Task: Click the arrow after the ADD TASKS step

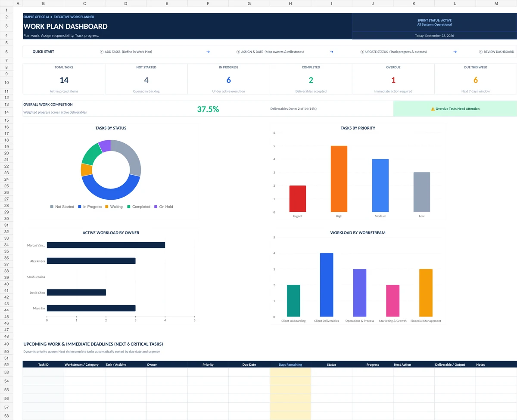Action: [208, 52]
